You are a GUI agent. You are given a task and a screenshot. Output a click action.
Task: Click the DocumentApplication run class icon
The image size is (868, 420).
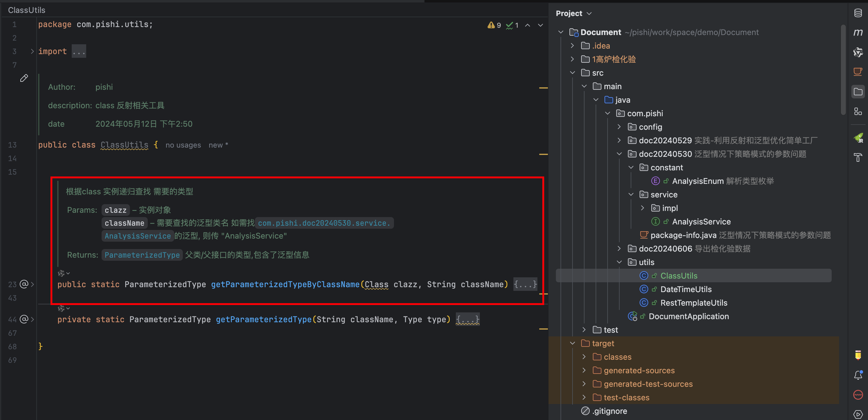(x=633, y=316)
